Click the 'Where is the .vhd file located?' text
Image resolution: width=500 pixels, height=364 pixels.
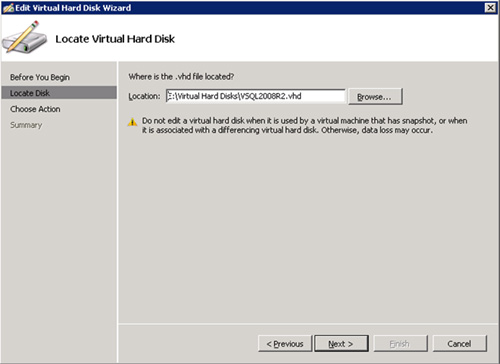tap(181, 77)
